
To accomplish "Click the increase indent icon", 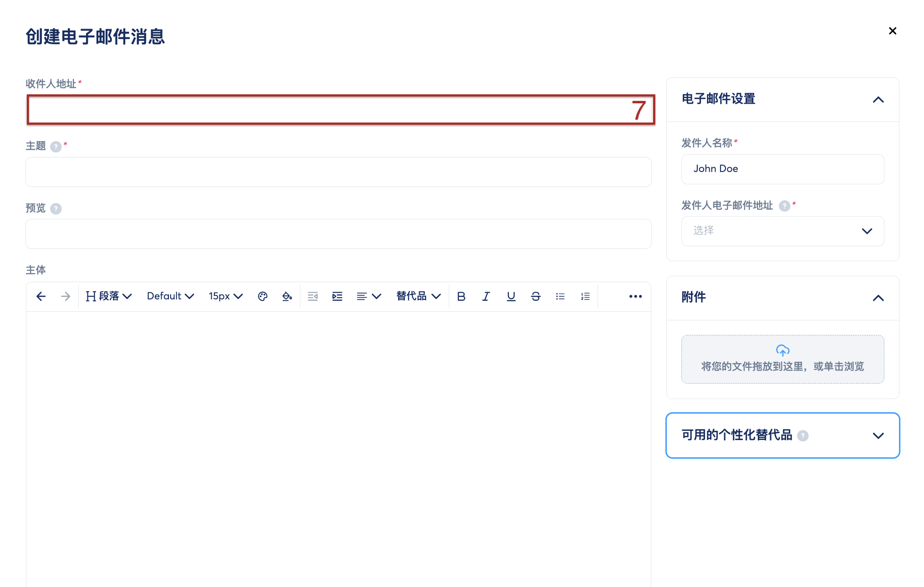I will click(337, 296).
